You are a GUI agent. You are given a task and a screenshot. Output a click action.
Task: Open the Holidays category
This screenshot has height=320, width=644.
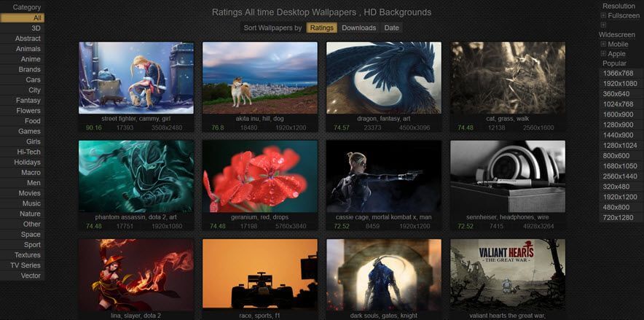(x=22, y=163)
